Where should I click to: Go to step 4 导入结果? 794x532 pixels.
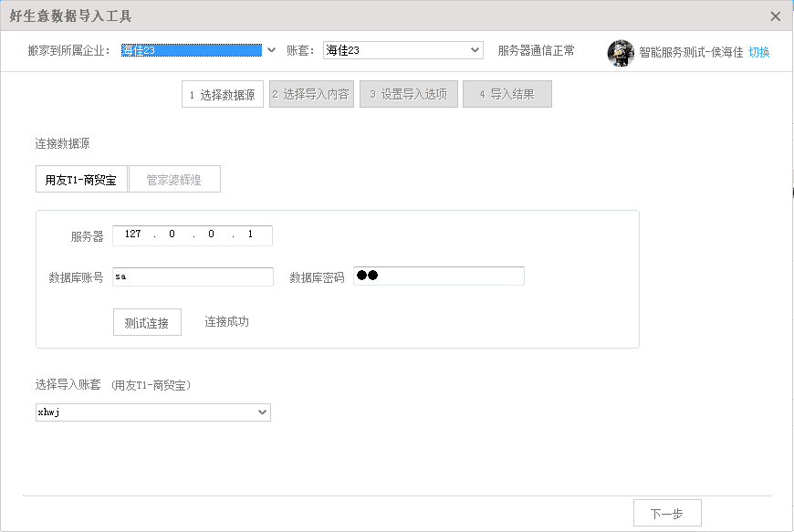pyautogui.click(x=507, y=94)
